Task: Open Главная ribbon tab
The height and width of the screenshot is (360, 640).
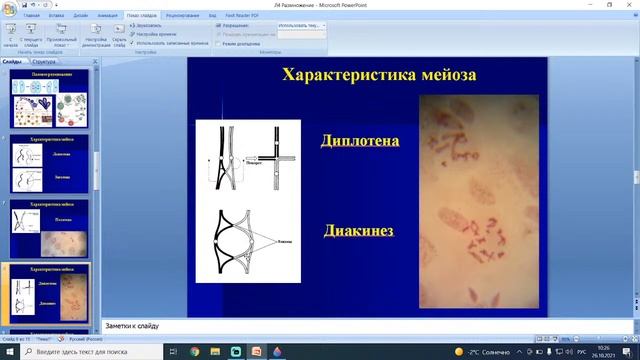Action: [x=31, y=16]
